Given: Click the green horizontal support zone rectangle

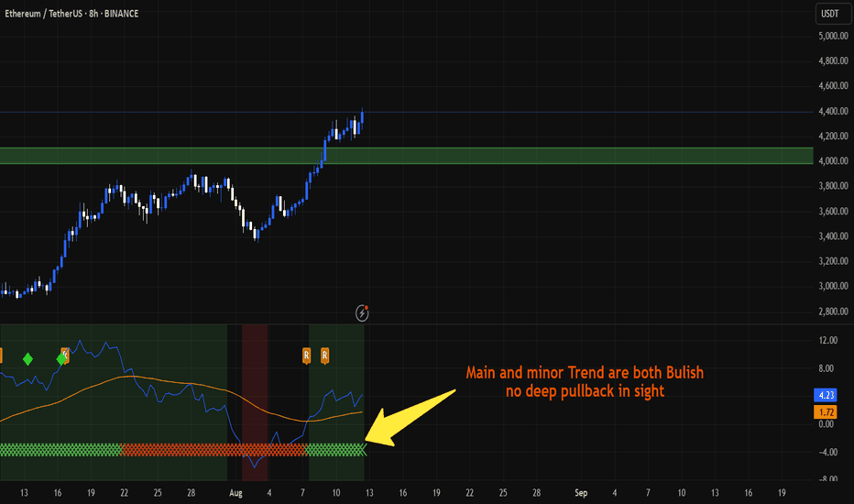Looking at the screenshot, I should [406, 156].
